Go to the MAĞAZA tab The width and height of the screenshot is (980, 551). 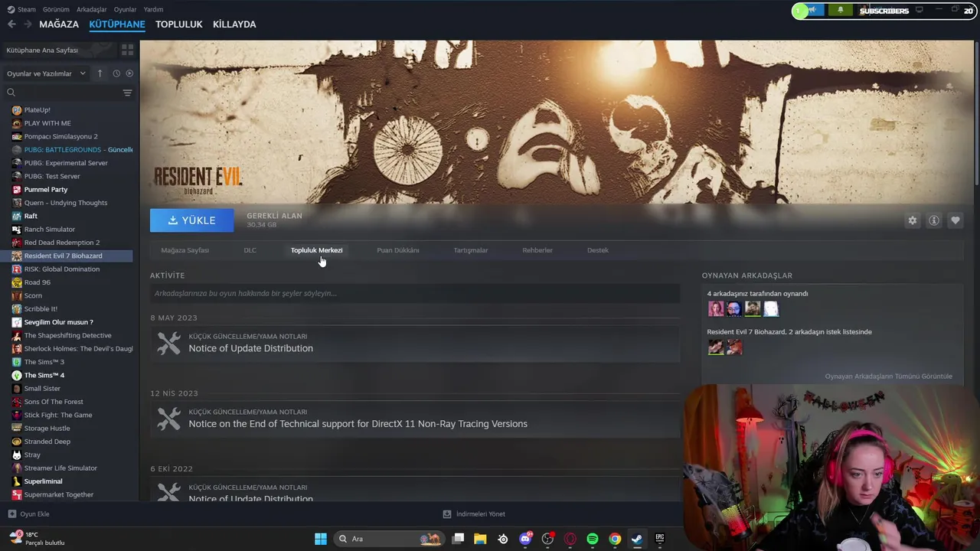coord(59,24)
